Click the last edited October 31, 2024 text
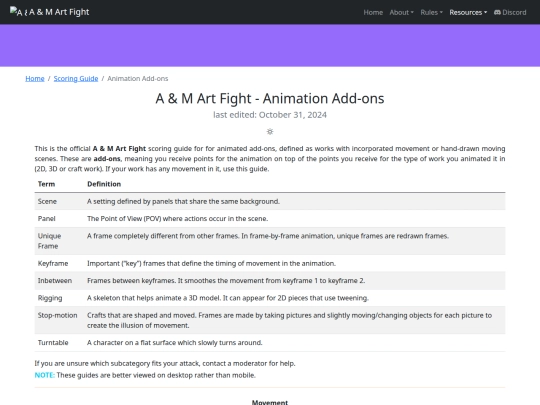 [270, 115]
